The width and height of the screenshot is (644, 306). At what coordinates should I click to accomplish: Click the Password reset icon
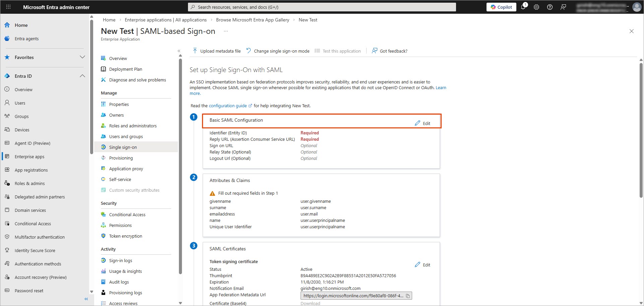7,291
